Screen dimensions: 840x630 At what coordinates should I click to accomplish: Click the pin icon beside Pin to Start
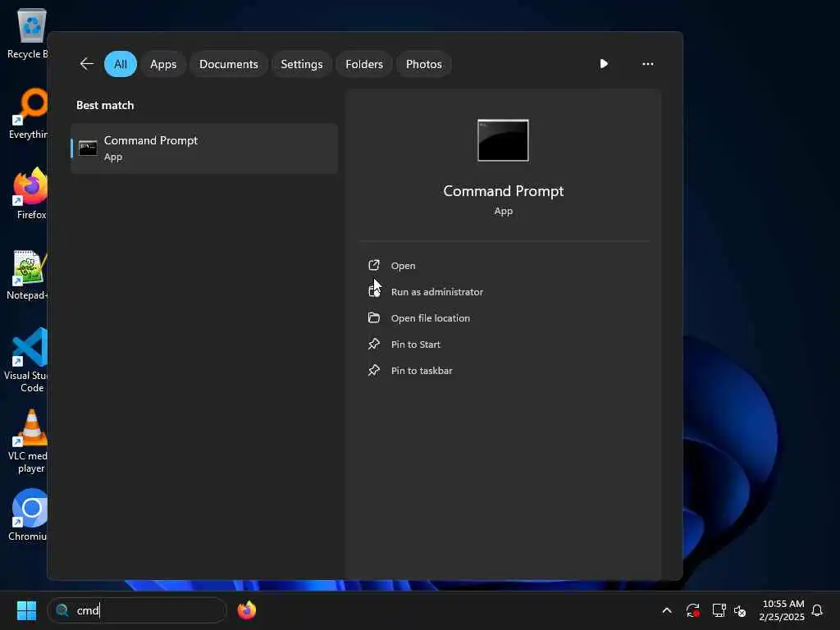point(374,344)
